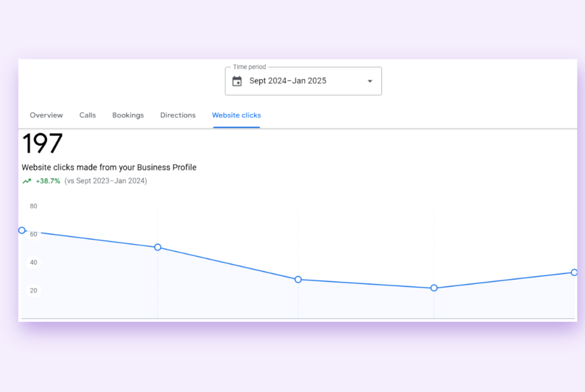Click the 20 axis label on chart

33,290
